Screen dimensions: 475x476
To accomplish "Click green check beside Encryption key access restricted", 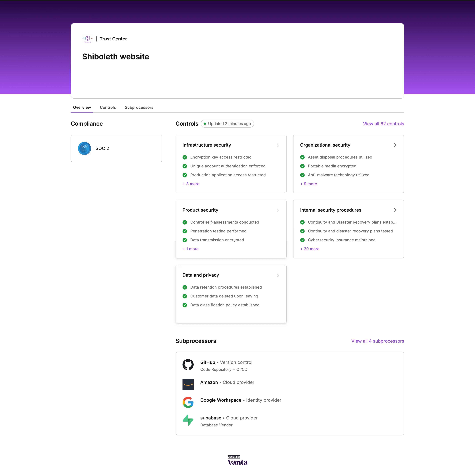I will (185, 157).
